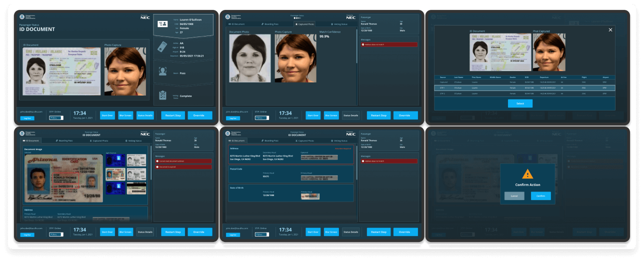Click Cancel in Confirm Action dialog
Viewport: 644px width, 261px height.
pos(514,196)
